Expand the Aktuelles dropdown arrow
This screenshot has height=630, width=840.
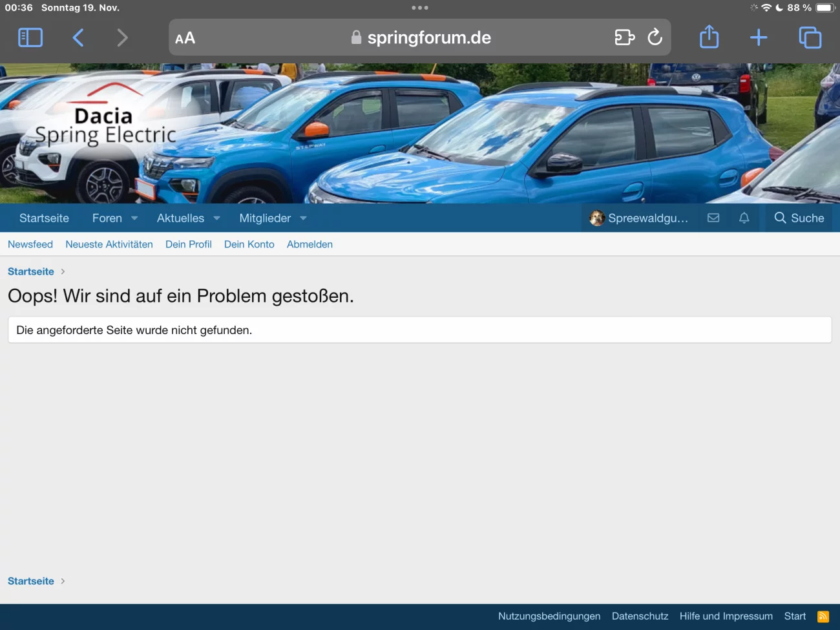tap(216, 218)
